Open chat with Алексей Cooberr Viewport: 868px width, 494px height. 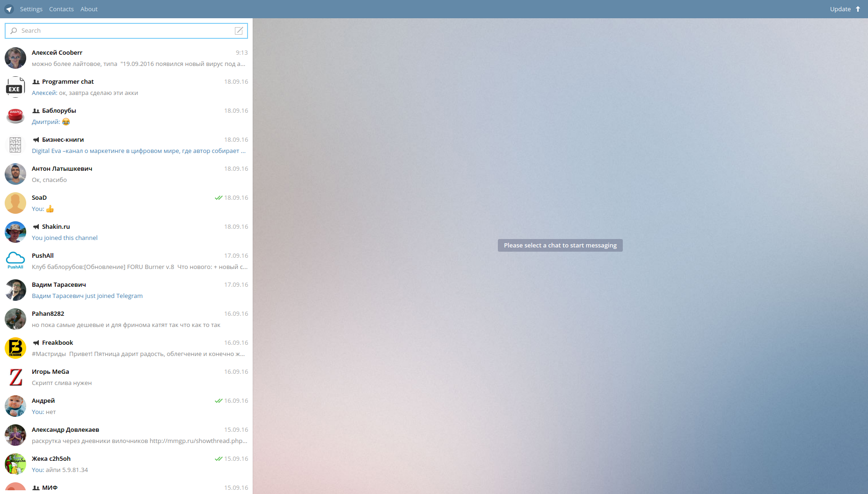(x=126, y=58)
